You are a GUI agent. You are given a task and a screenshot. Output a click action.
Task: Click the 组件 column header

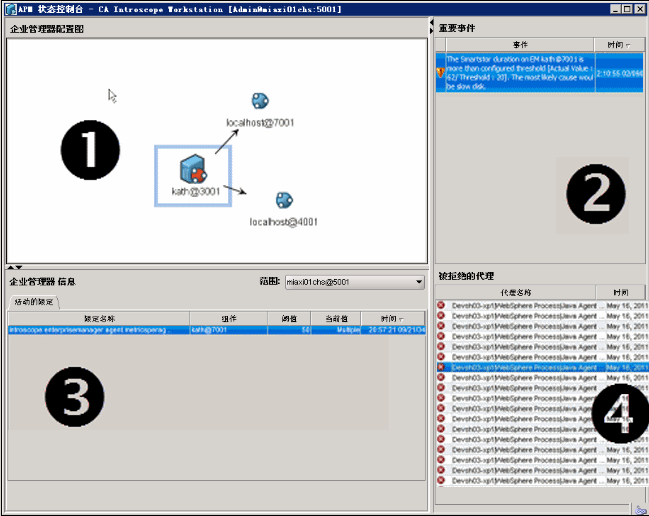coord(228,319)
